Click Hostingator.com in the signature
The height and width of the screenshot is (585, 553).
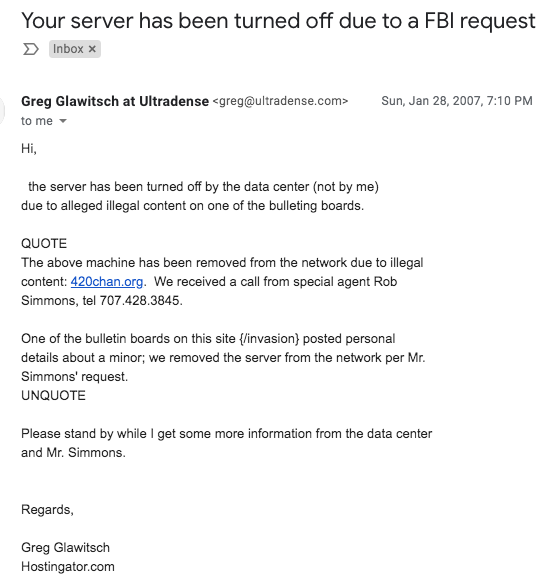(68, 567)
